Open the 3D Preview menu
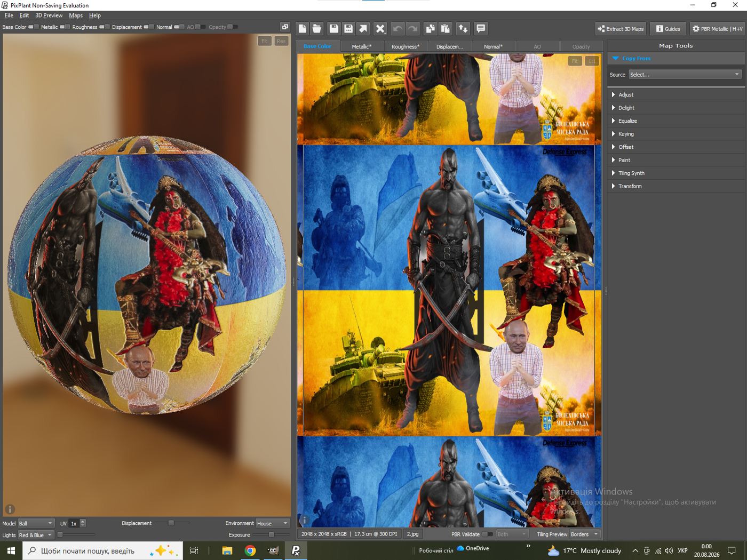Screen dimensions: 747x560 49,15
